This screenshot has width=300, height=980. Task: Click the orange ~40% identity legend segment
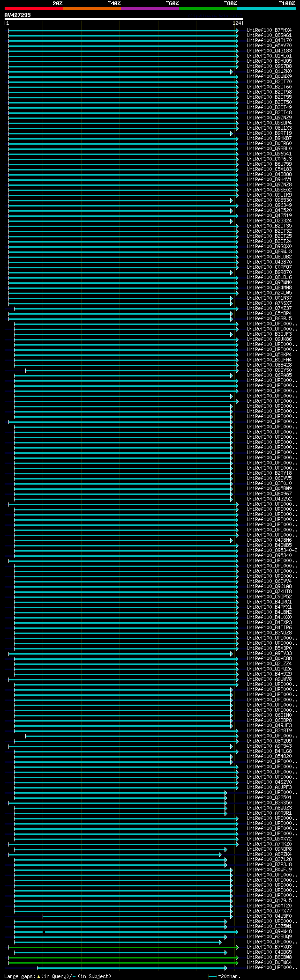(91, 8)
